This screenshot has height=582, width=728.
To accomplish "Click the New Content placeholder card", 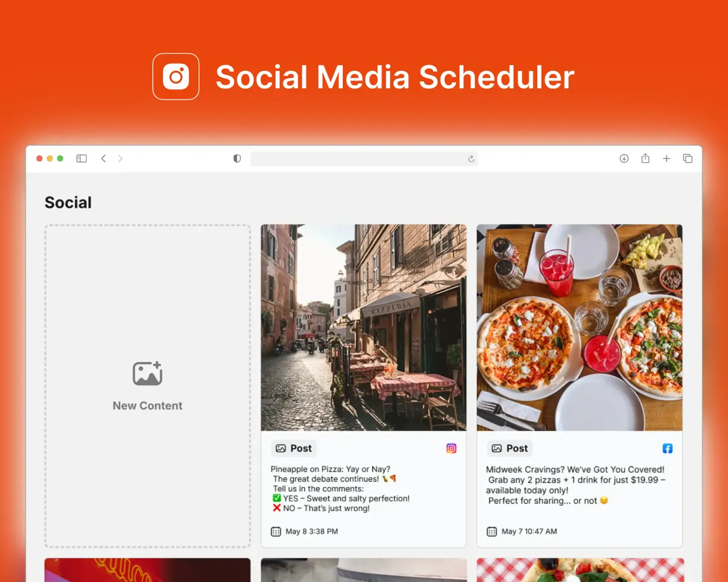I will [x=148, y=386].
